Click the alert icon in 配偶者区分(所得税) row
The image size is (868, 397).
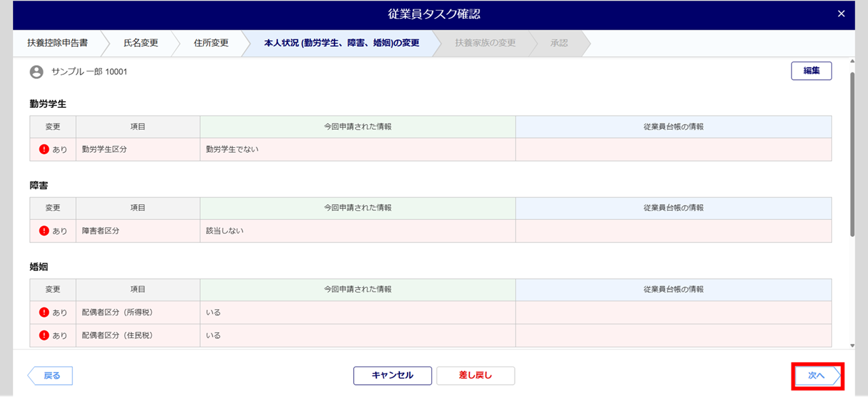click(45, 312)
